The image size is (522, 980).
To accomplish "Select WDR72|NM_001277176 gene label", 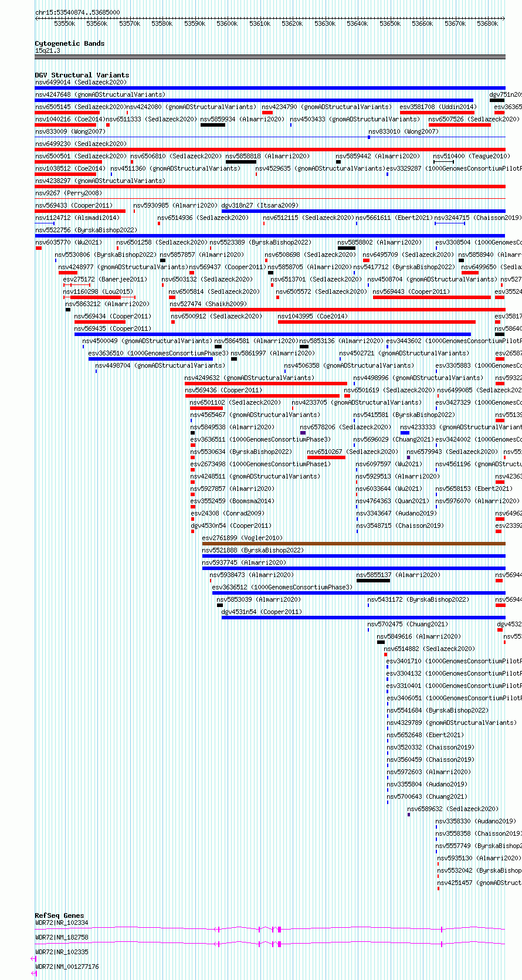I will click(x=67, y=967).
